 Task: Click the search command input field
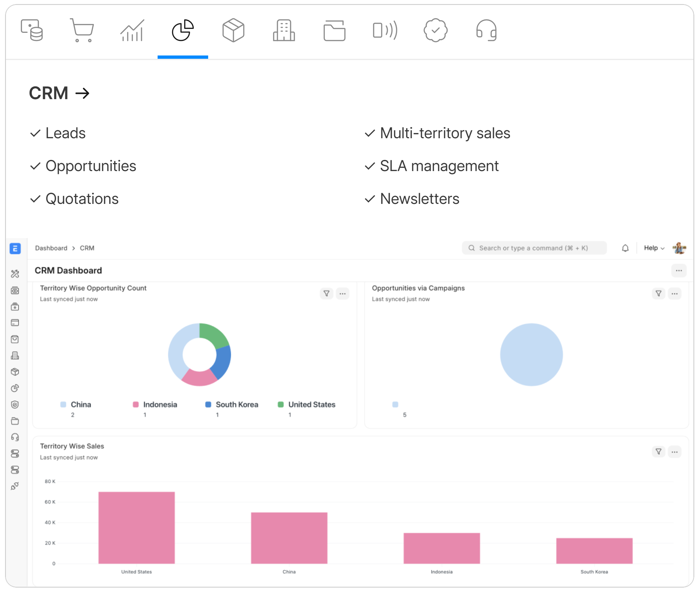coord(534,248)
